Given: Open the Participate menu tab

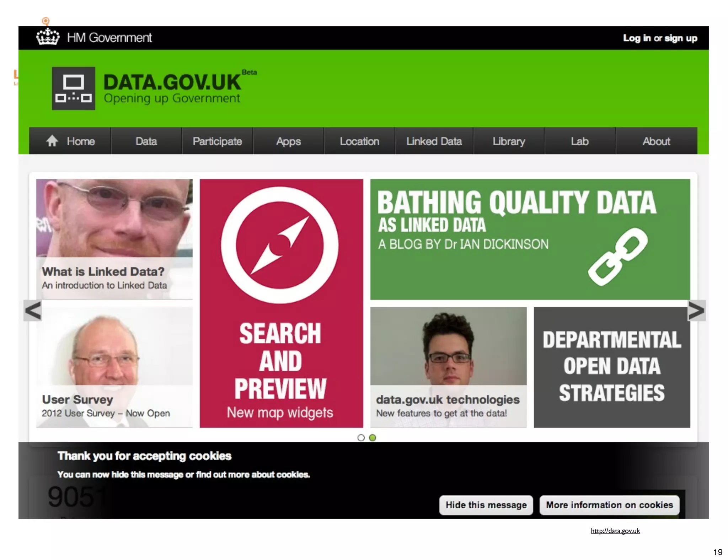Looking at the screenshot, I should [x=217, y=141].
